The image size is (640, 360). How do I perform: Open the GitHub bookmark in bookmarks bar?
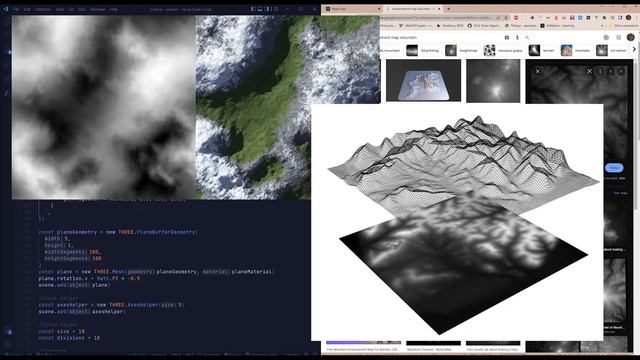(x=484, y=26)
